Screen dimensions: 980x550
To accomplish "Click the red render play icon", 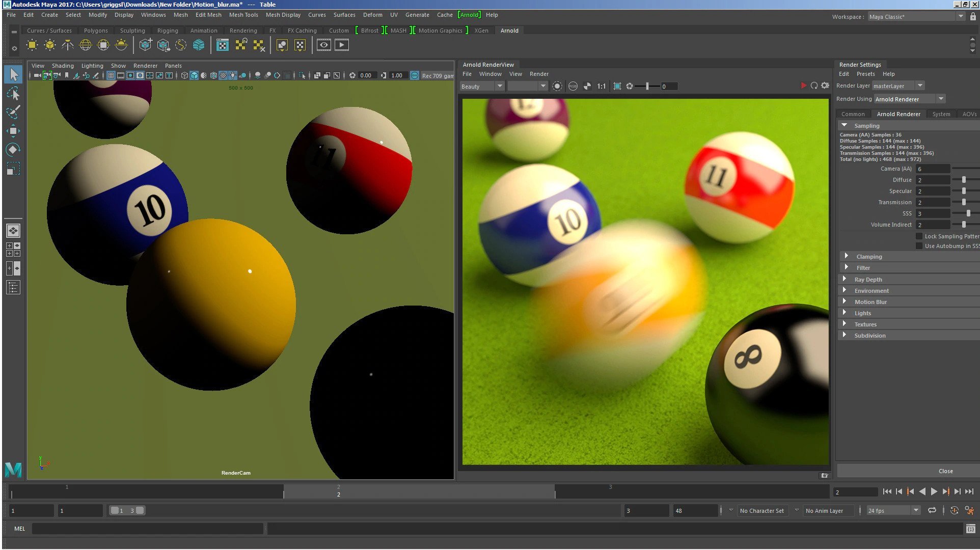I will (x=803, y=86).
